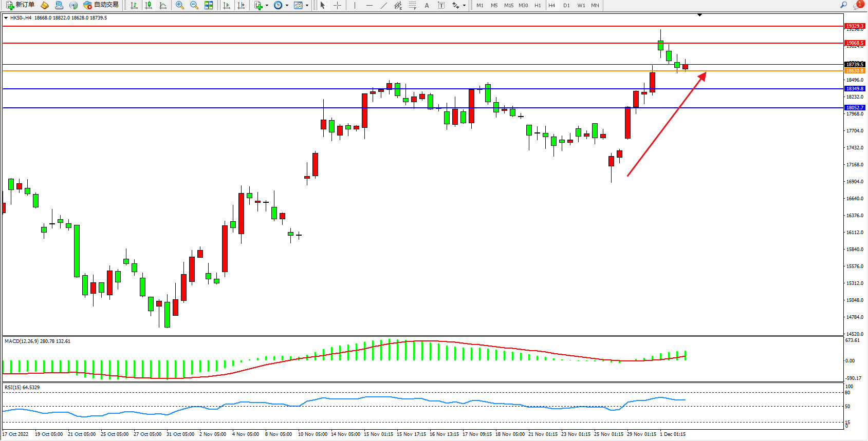The height and width of the screenshot is (441, 868).
Task: Select the trendline drawing tool
Action: click(384, 5)
